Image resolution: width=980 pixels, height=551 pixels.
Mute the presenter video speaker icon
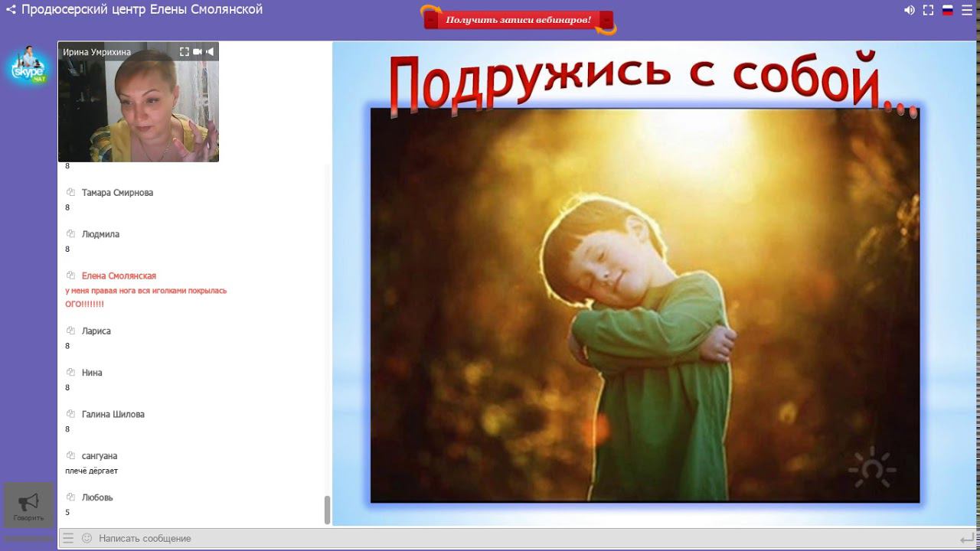[211, 52]
